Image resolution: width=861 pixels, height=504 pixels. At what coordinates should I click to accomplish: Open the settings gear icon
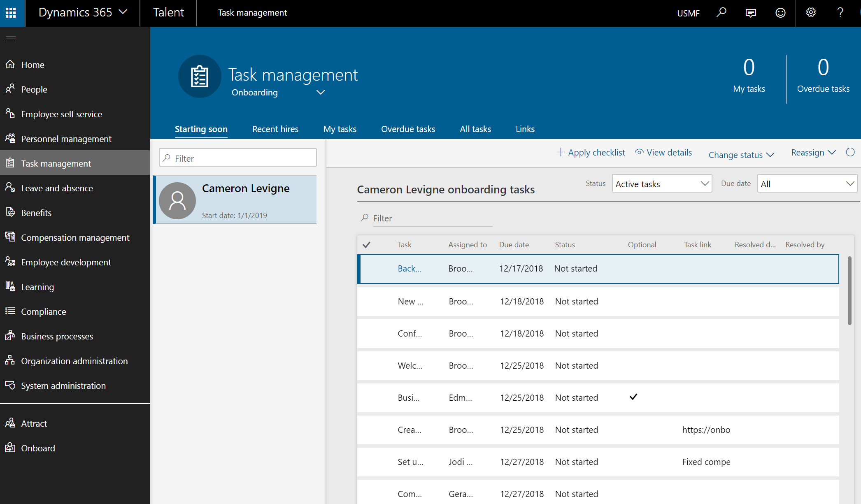pyautogui.click(x=811, y=13)
